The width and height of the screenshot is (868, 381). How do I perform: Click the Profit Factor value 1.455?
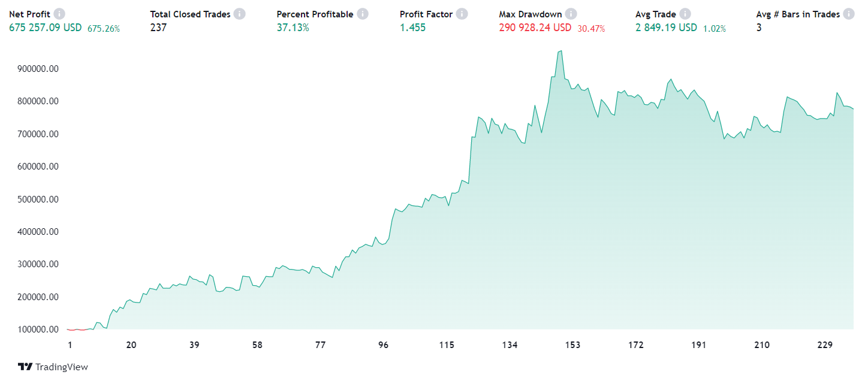(412, 28)
